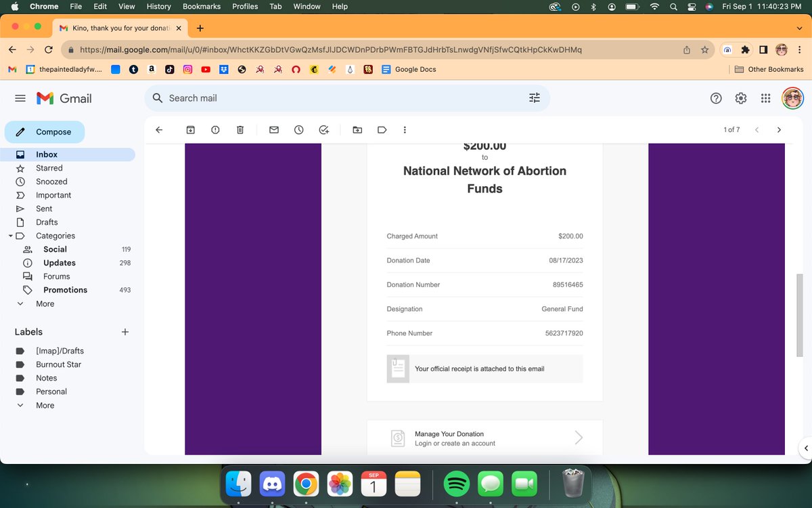The width and height of the screenshot is (812, 508).
Task: Show the older email arrow
Action: pos(779,129)
